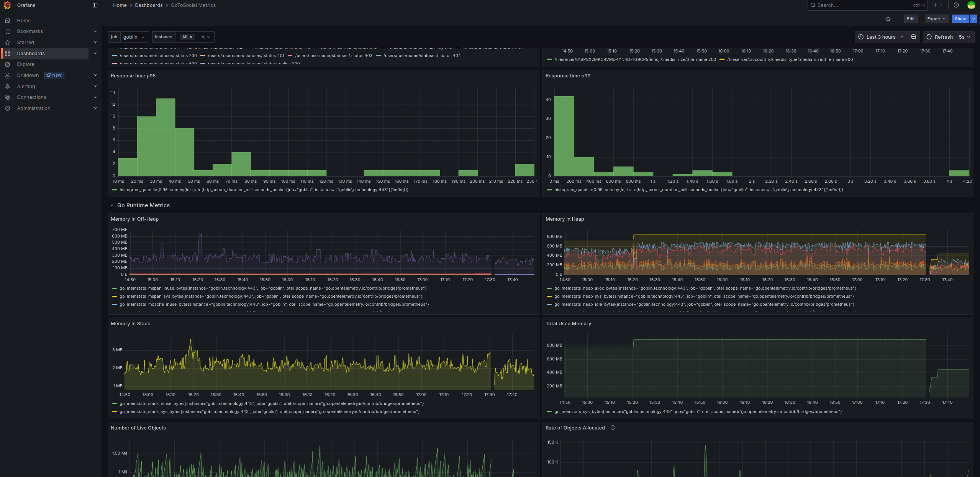Screen dimensions: 980x477
Task: Click the Search input field
Action: pyautogui.click(x=862, y=5)
